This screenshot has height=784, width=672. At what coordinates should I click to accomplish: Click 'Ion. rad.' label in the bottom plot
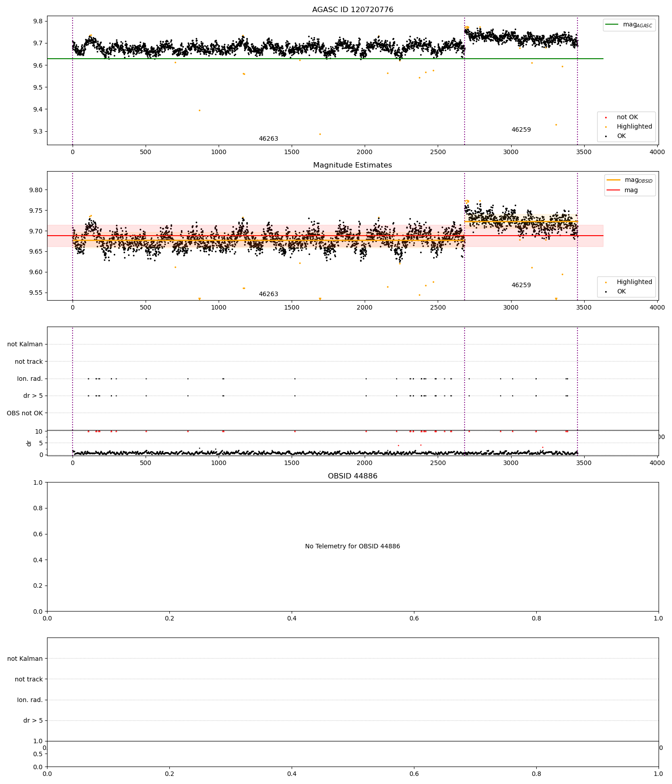click(30, 700)
